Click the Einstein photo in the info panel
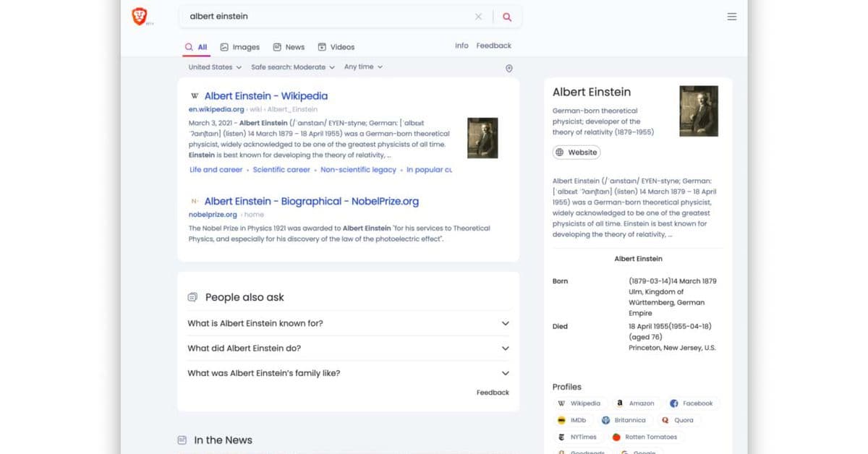The height and width of the screenshot is (454, 868). tap(699, 111)
